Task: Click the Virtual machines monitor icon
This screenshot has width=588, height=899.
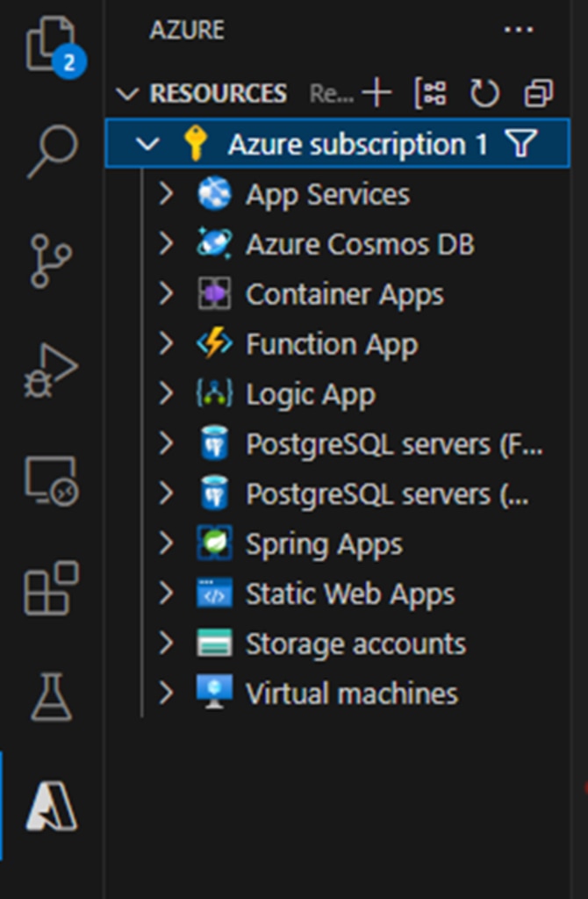Action: [214, 692]
